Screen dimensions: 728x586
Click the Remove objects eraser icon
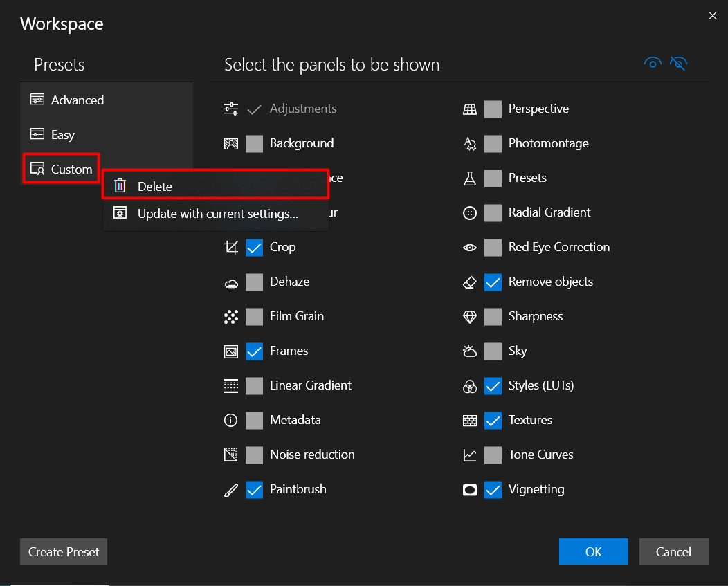[470, 282]
